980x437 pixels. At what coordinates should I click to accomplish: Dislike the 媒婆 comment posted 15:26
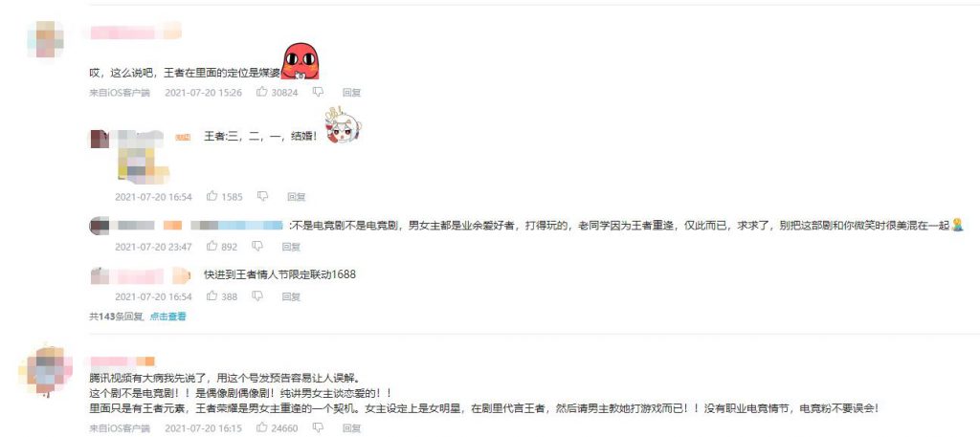[x=318, y=92]
